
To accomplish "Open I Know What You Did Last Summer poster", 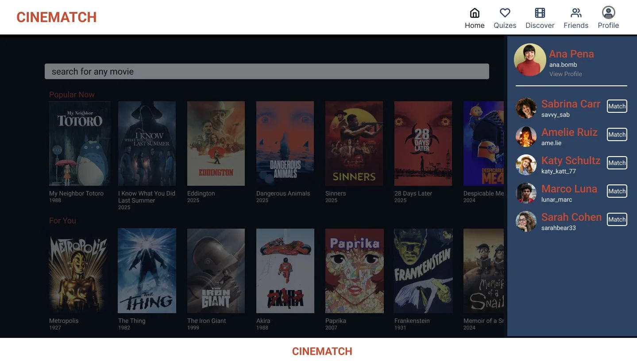I will (147, 143).
